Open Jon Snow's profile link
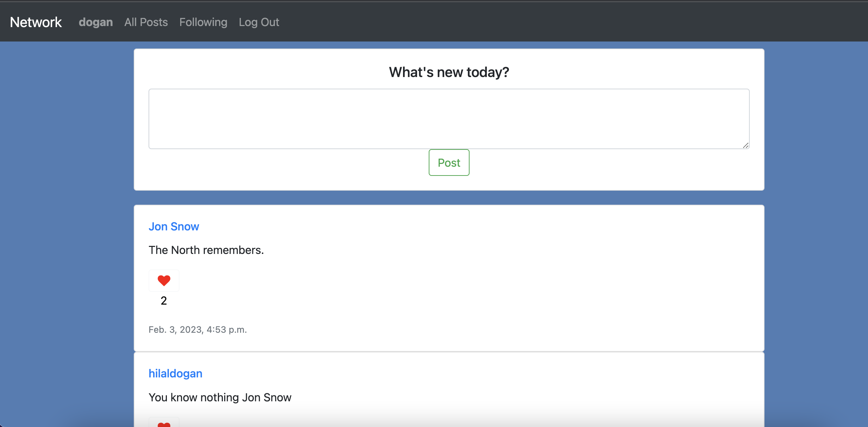The width and height of the screenshot is (868, 427). coord(174,227)
